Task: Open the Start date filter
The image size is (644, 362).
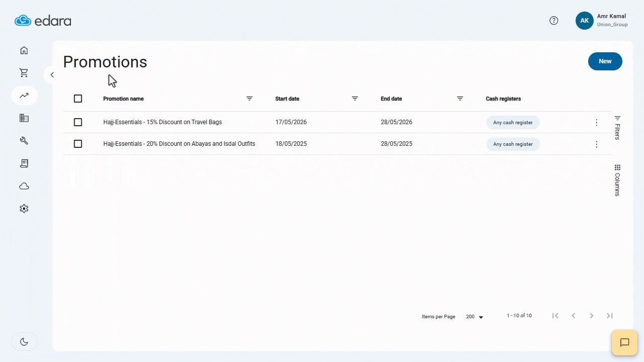Action: (355, 99)
